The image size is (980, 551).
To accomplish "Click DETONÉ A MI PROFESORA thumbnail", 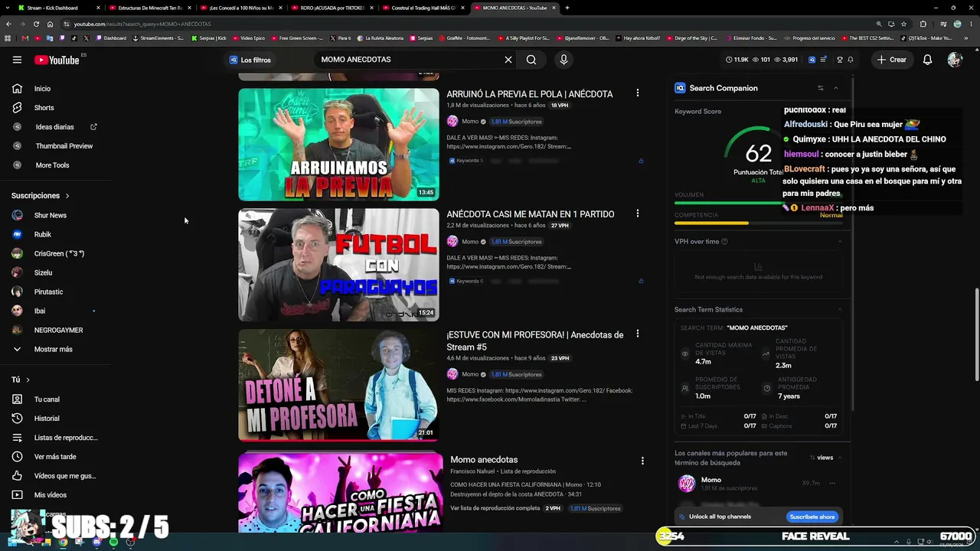I will coord(338,385).
